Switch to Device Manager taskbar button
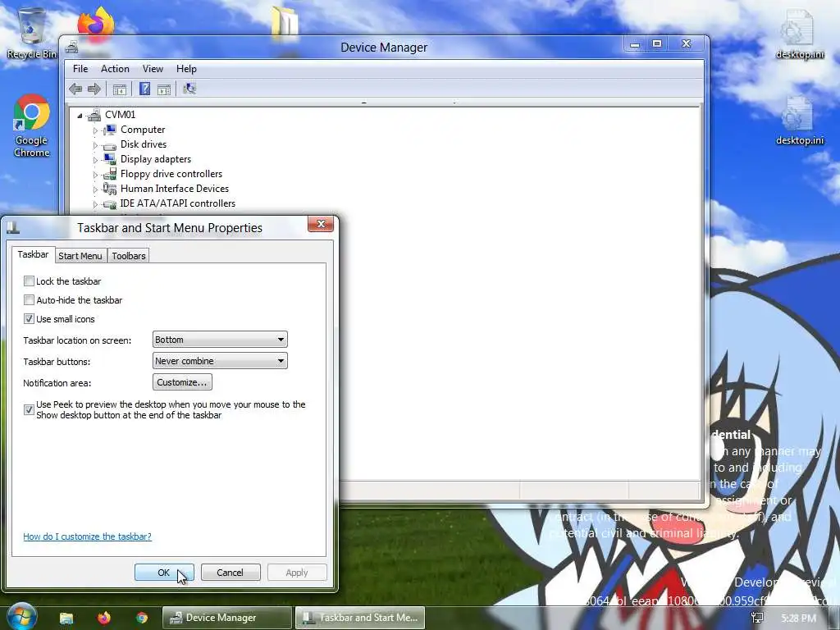 pos(227,618)
